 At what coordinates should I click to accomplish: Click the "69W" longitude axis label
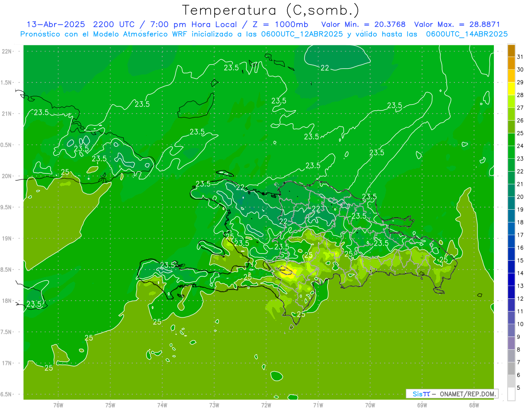[x=422, y=405]
